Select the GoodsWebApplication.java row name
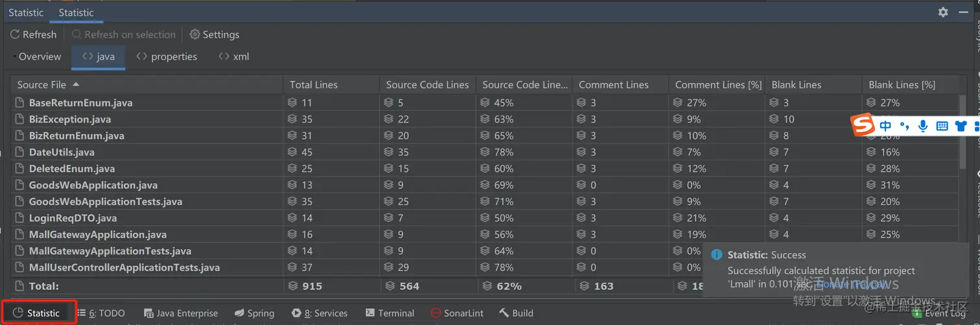 93,185
